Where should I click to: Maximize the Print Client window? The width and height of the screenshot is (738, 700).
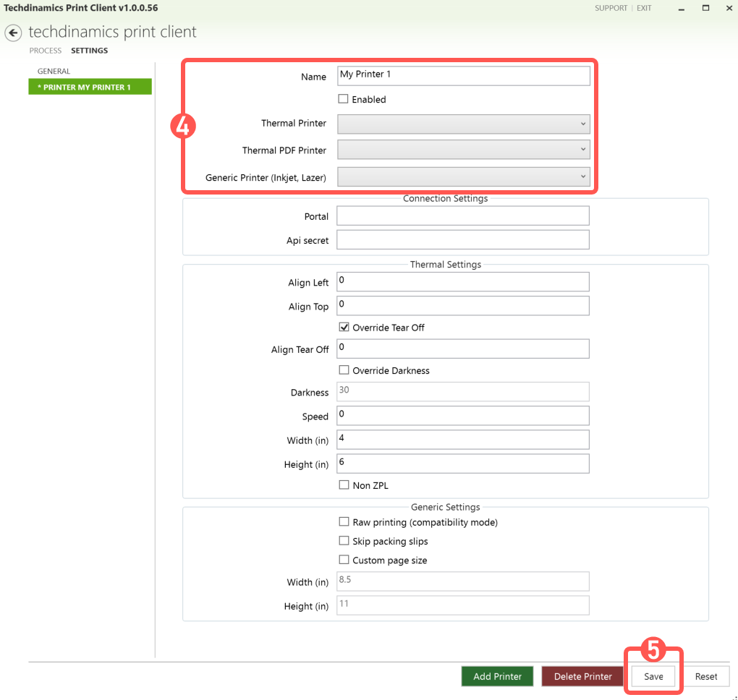tap(705, 8)
